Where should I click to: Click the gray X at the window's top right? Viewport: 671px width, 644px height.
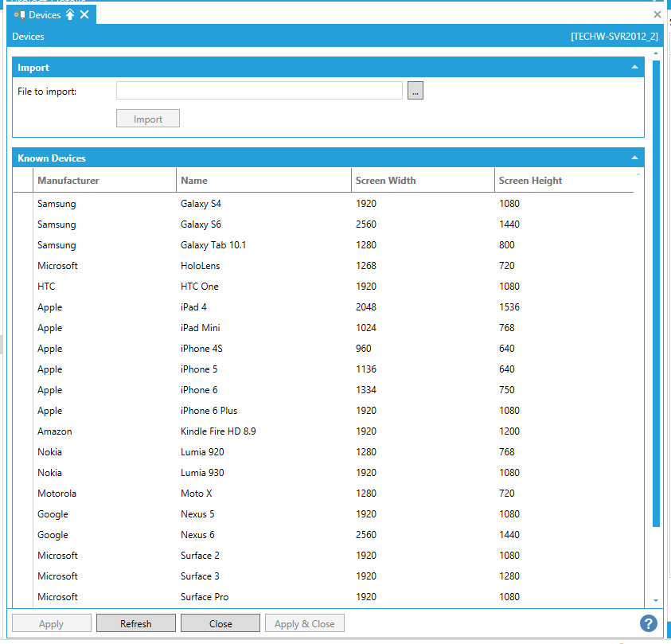[657, 14]
